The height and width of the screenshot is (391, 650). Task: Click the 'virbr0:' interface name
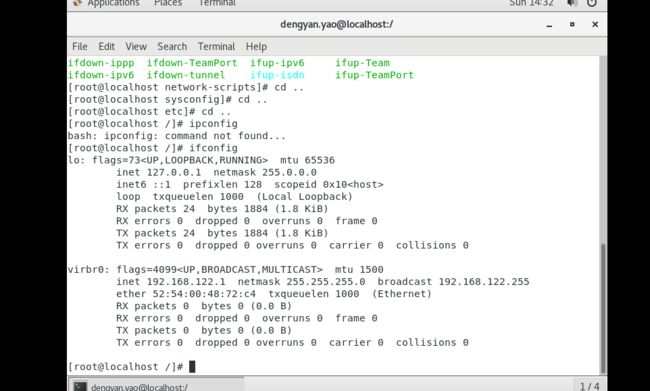coord(89,270)
